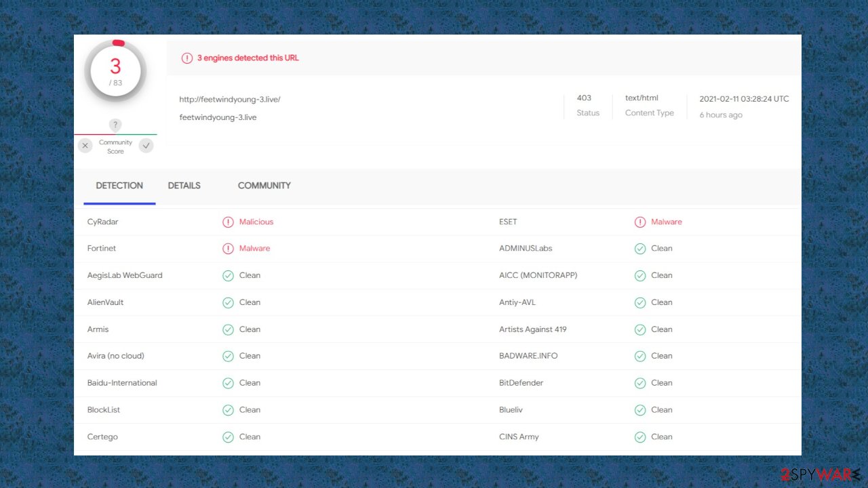The width and height of the screenshot is (868, 488).
Task: Click the URL http://feetwindyoung-3.live/
Action: [230, 100]
